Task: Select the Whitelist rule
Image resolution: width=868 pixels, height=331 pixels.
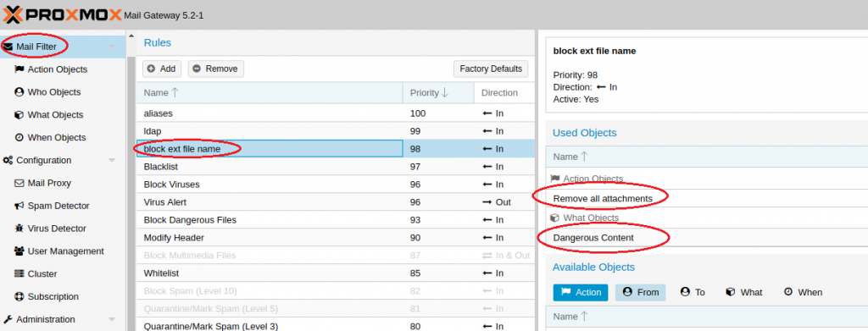Action: [x=336, y=273]
